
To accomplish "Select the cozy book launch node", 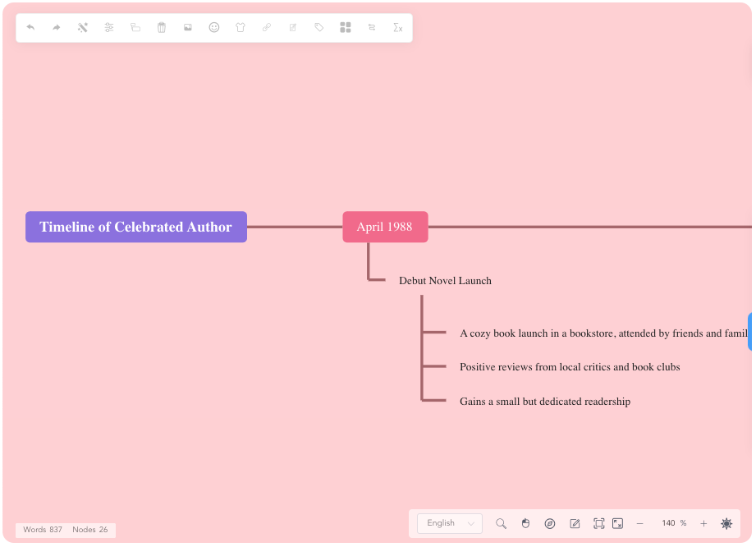I will [x=603, y=333].
